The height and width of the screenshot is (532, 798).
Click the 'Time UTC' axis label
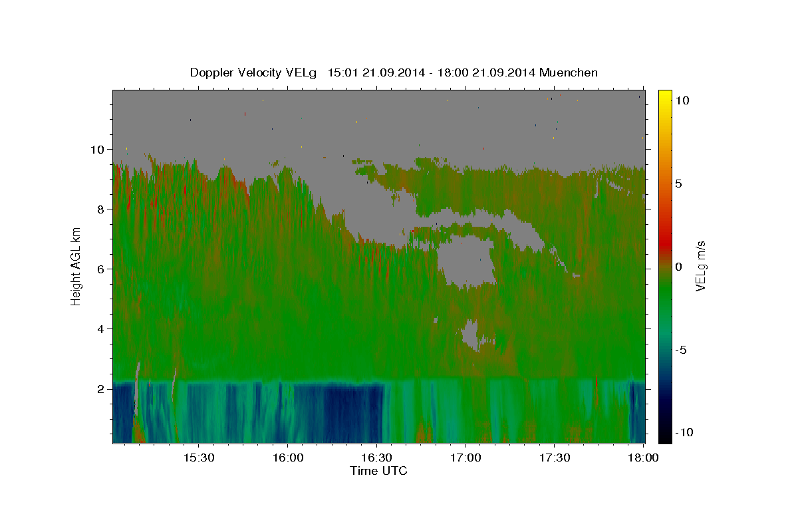[x=378, y=471]
